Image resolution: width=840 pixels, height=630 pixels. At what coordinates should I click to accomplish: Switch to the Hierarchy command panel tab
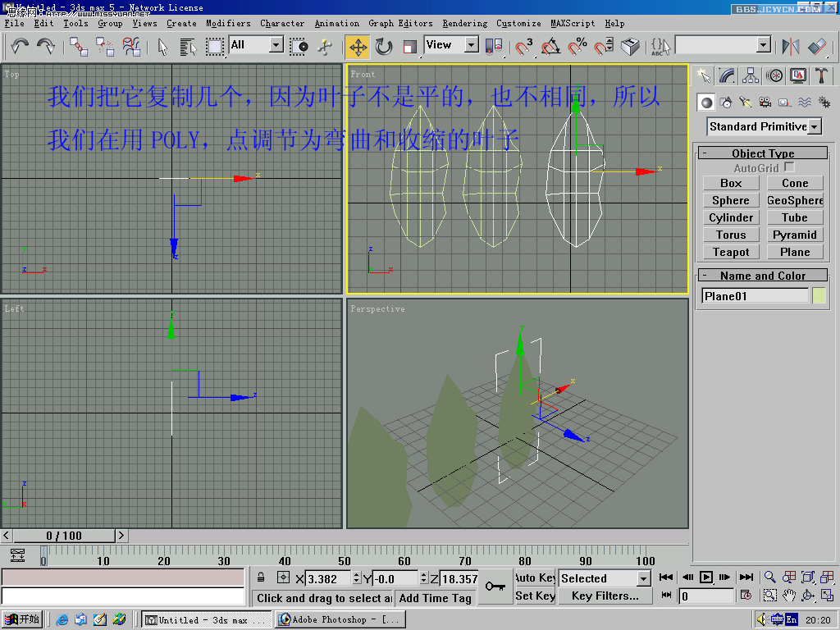[x=751, y=75]
